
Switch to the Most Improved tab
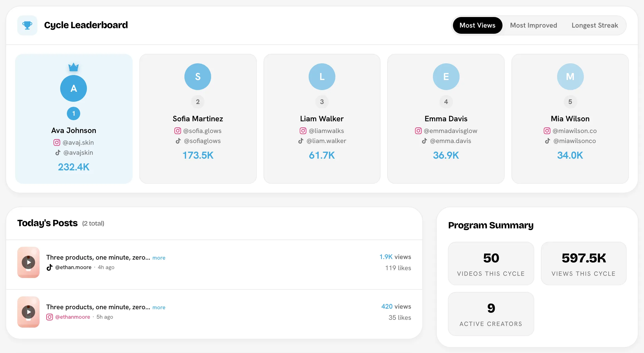[x=533, y=25]
